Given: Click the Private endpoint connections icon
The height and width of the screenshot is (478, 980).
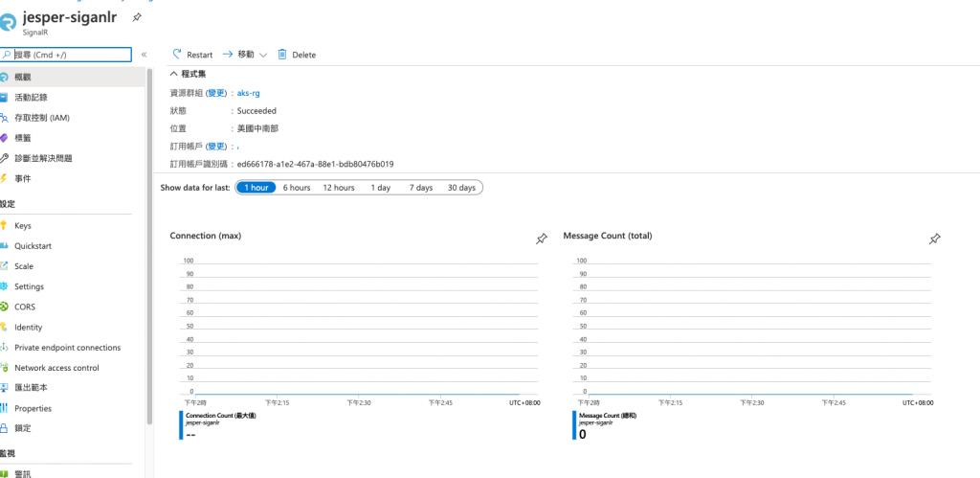Looking at the screenshot, I should tap(5, 347).
